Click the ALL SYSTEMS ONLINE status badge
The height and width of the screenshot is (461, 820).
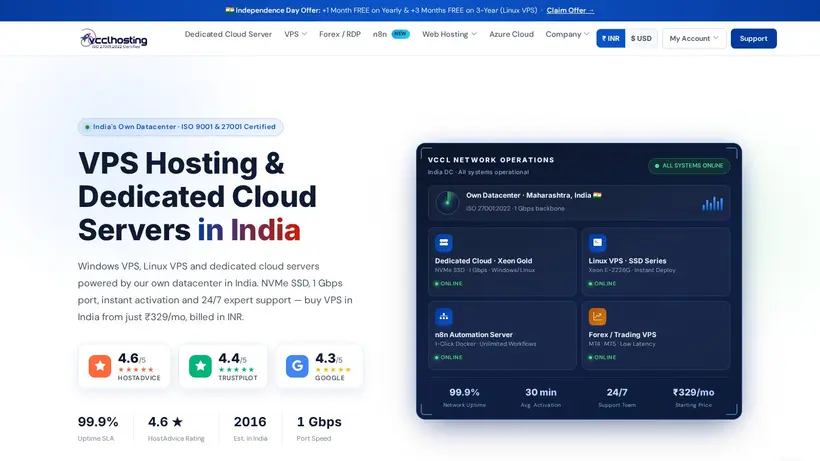689,166
